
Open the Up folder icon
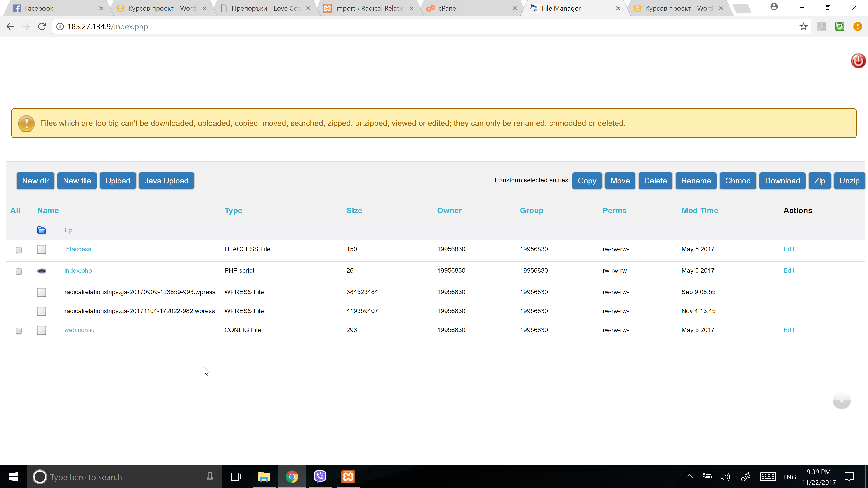point(42,230)
